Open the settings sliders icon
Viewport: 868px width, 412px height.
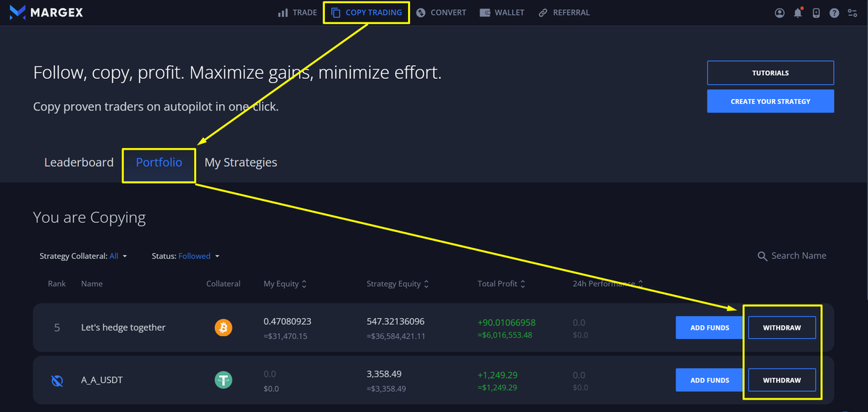(853, 13)
